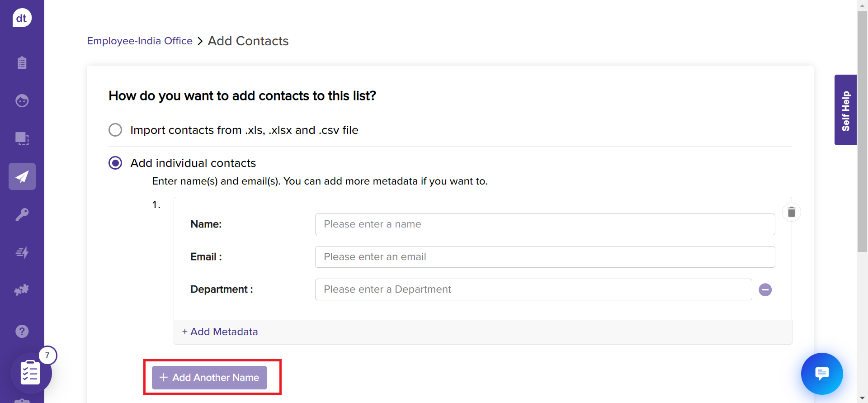The height and width of the screenshot is (403, 868).
Task: Open the blue chat support bubble
Action: click(x=821, y=374)
